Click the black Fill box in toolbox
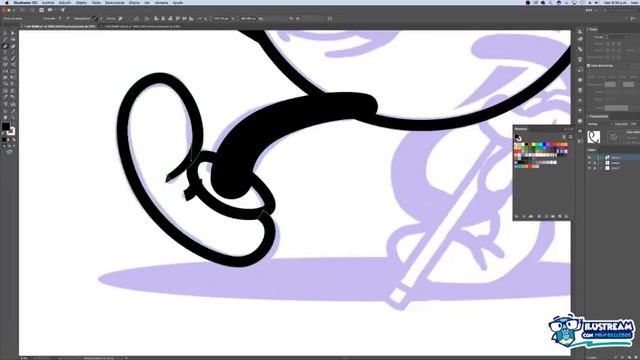Viewport: 640px width, 360px height. coord(6,127)
